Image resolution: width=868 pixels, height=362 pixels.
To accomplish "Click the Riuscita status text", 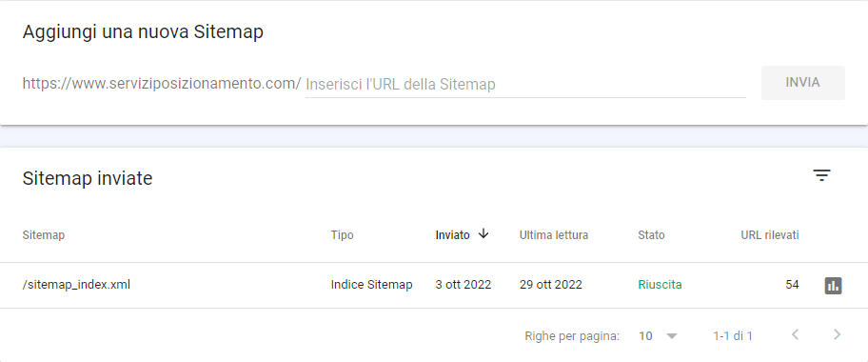I will [660, 285].
